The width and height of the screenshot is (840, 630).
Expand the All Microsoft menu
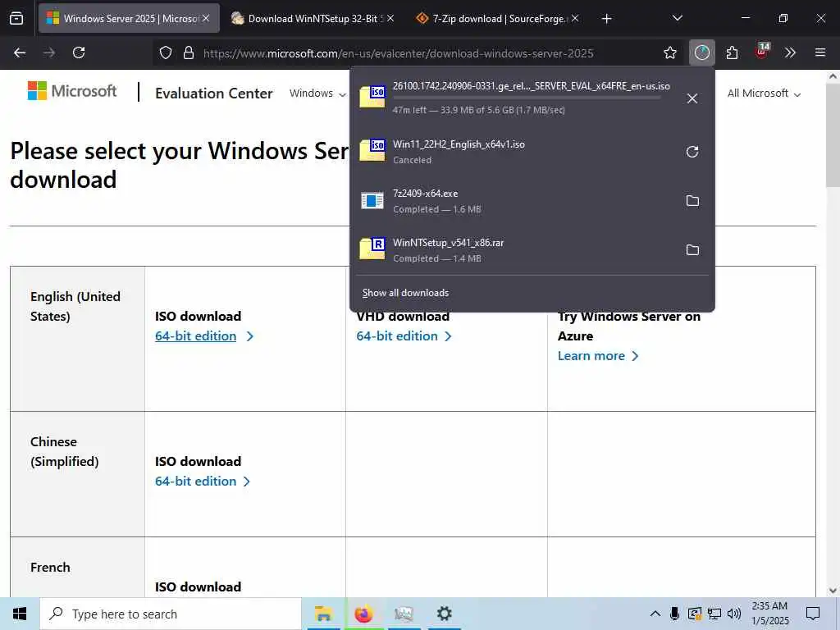[764, 94]
